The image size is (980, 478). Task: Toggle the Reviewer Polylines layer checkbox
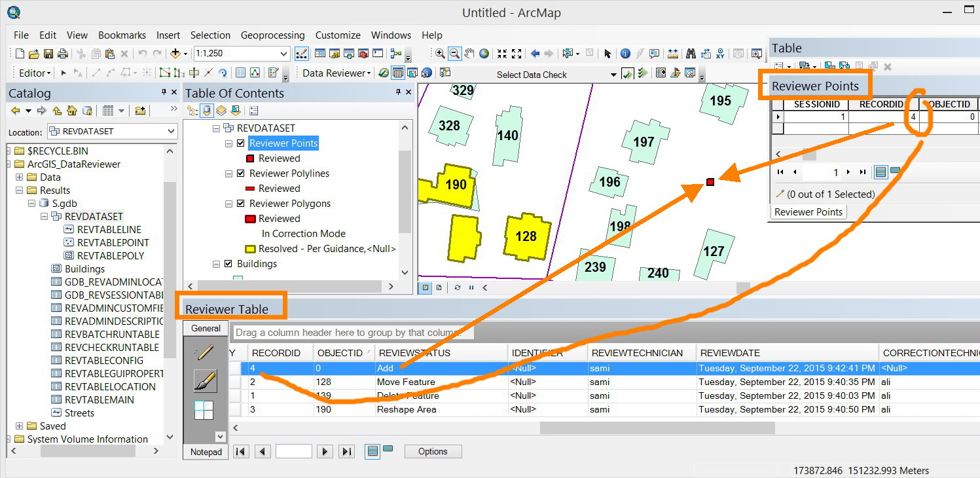tap(241, 174)
